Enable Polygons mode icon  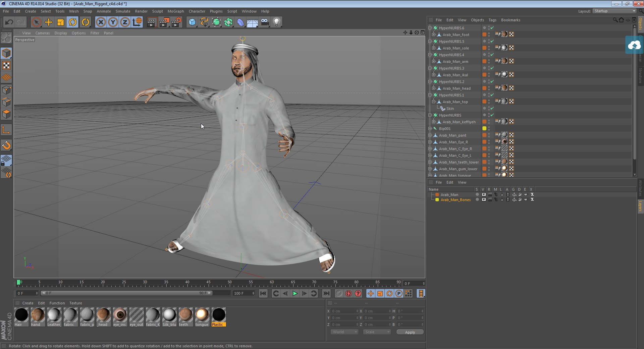[x=6, y=114]
